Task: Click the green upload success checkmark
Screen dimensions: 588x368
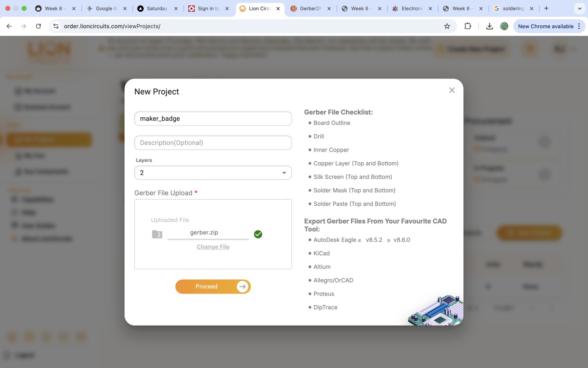Action: tap(258, 234)
